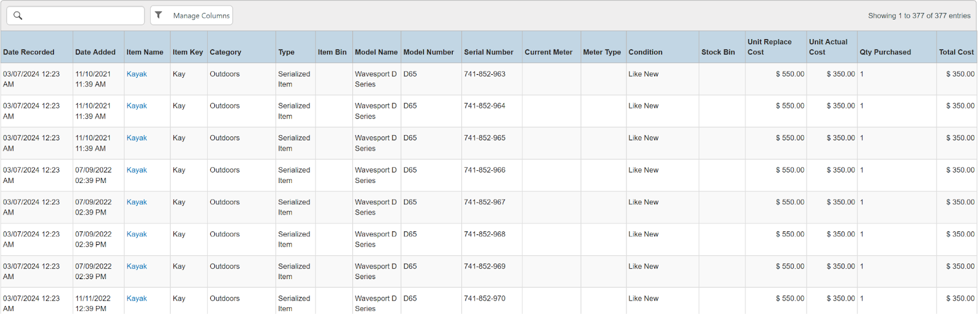Open Kayak link for serial 741-852-968

(x=137, y=234)
